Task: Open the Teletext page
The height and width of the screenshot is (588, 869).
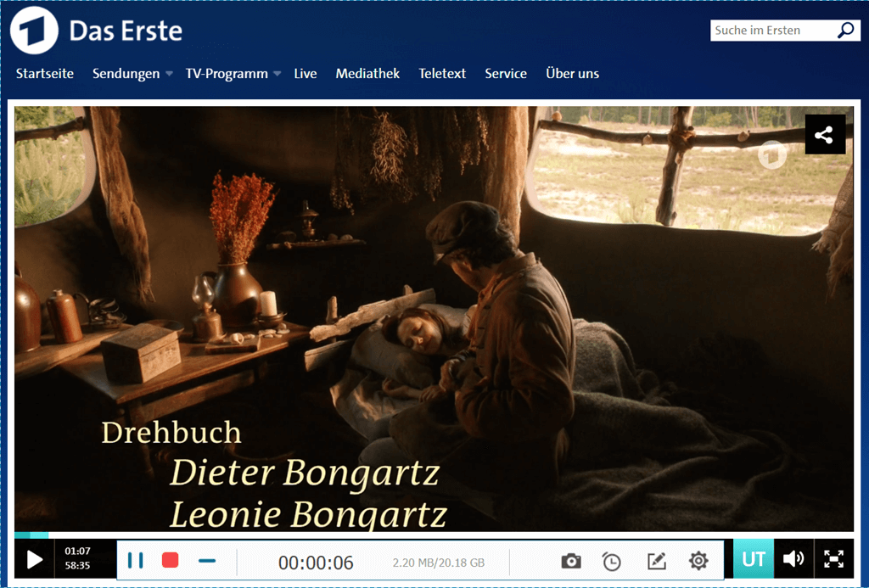Action: coord(442,74)
